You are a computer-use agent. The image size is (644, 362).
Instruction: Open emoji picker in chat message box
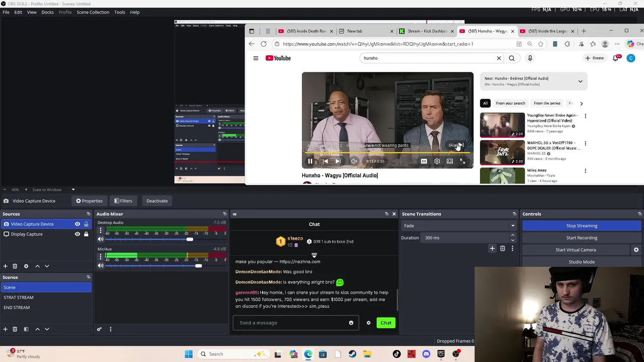351,323
